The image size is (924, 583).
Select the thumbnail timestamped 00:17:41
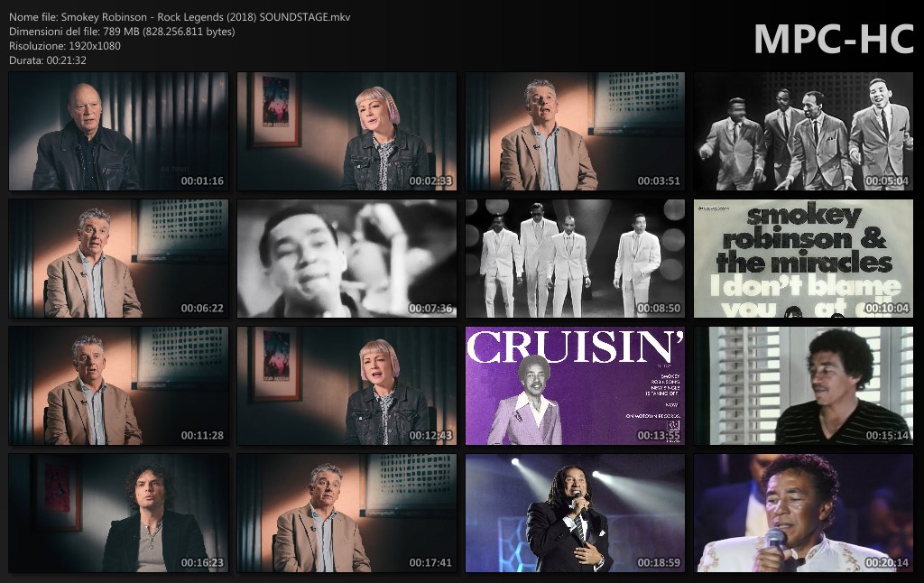[346, 514]
